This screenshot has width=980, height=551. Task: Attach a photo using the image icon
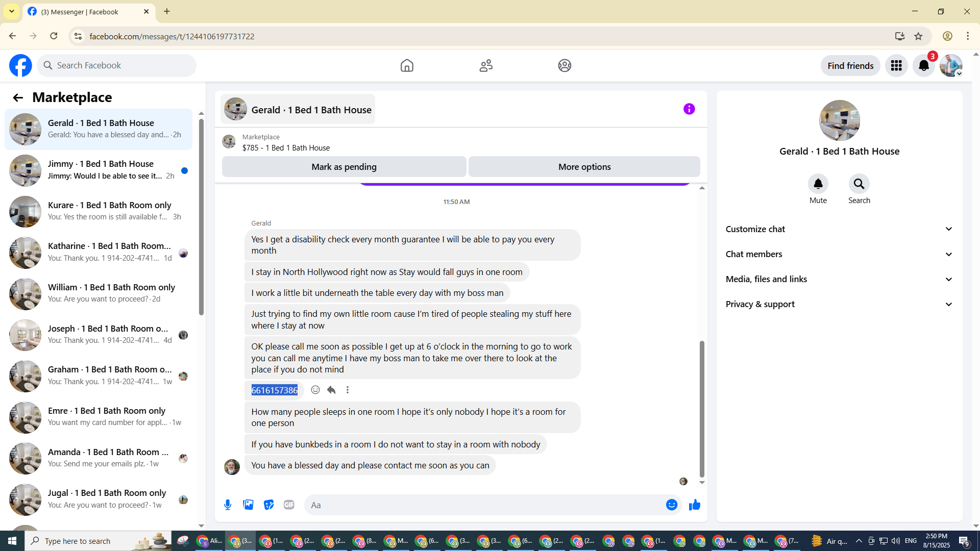(x=248, y=505)
